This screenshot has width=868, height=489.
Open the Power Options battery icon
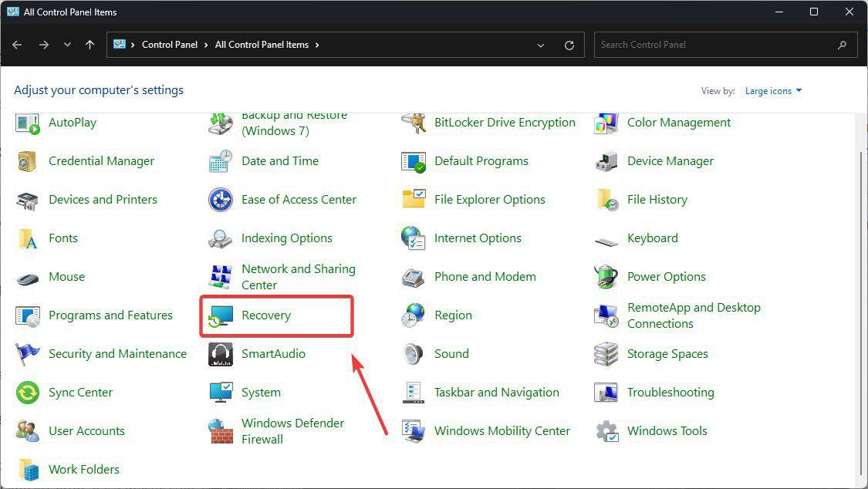coord(606,277)
